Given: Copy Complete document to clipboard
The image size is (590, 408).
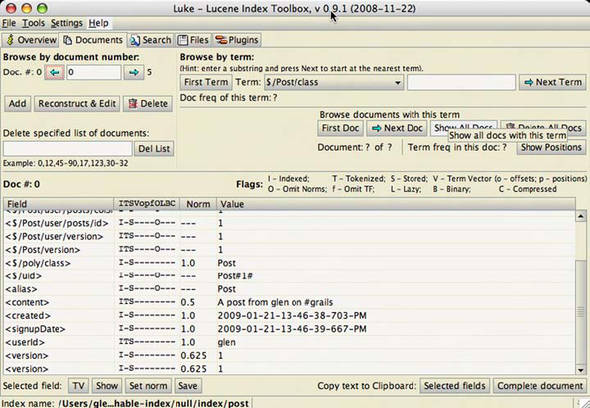Looking at the screenshot, I should coord(540,386).
